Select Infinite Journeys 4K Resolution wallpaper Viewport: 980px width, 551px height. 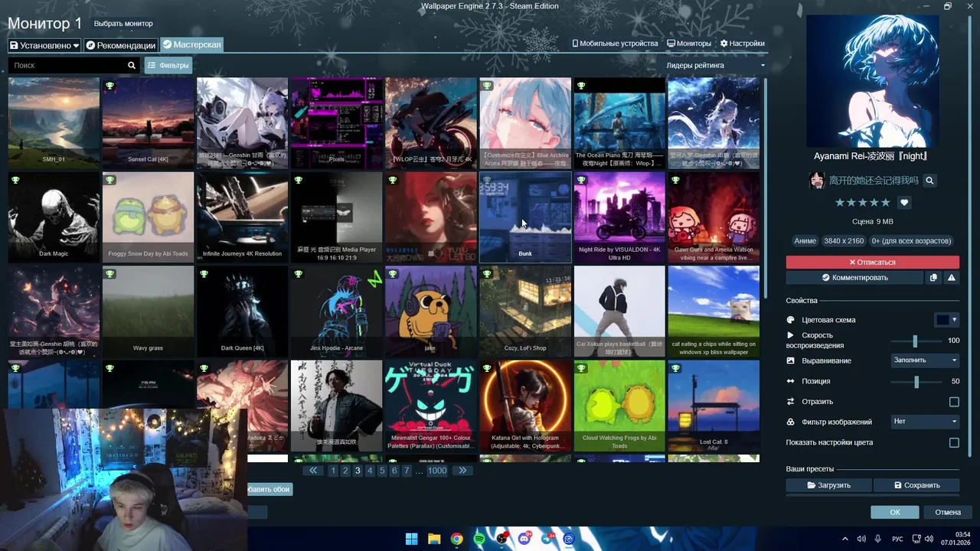242,217
